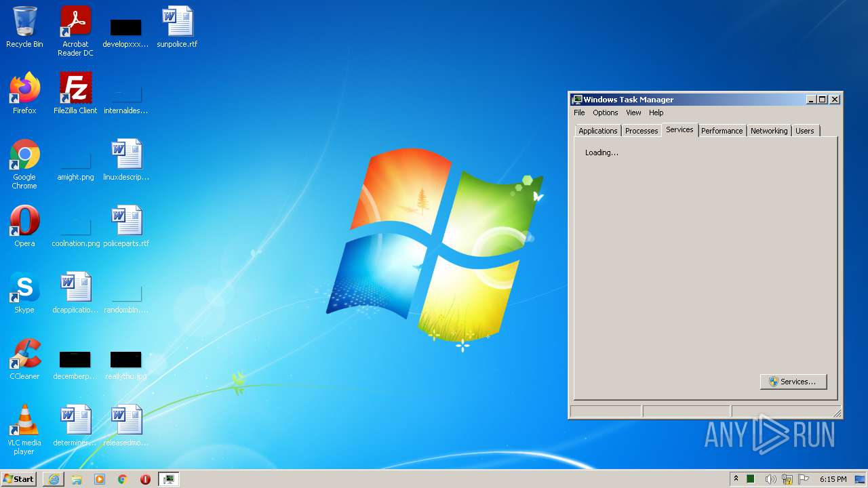Click the clock showing 6:15 PM

[x=833, y=479]
